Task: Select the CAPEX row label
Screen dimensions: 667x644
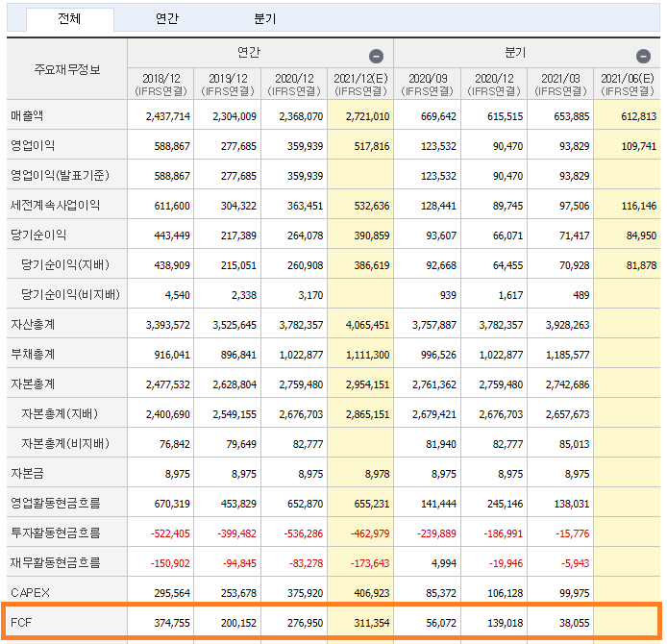Action: coord(30,592)
